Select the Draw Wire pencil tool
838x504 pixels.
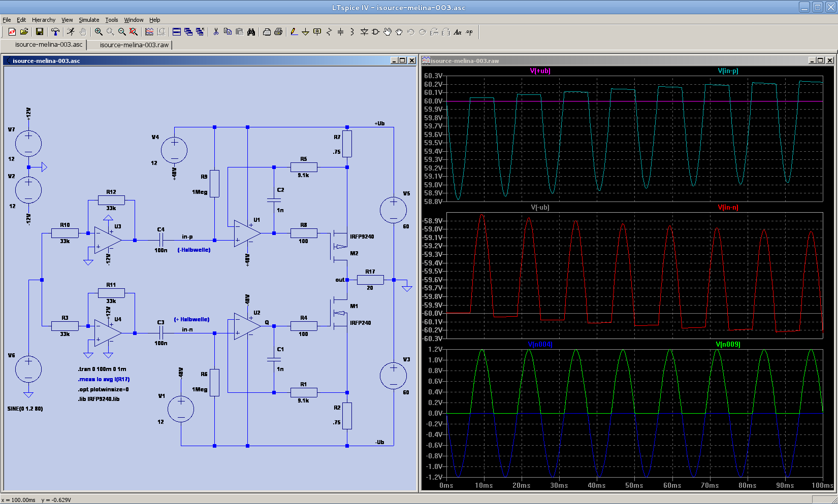[294, 32]
